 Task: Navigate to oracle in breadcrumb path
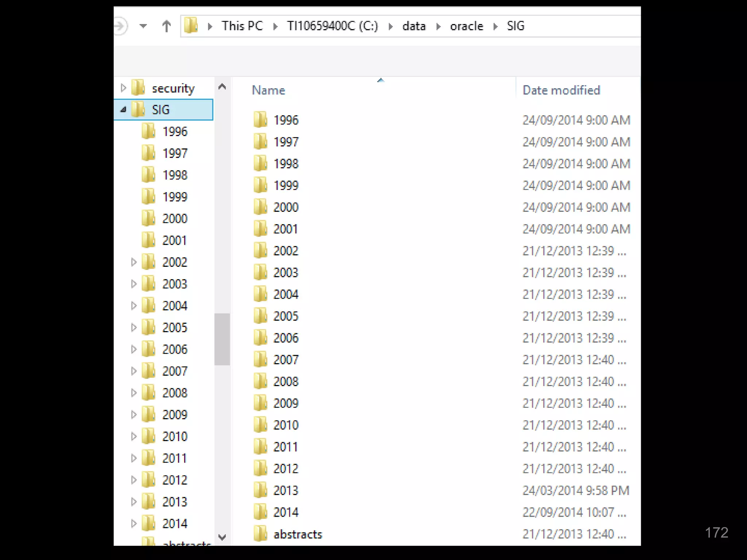[466, 26]
